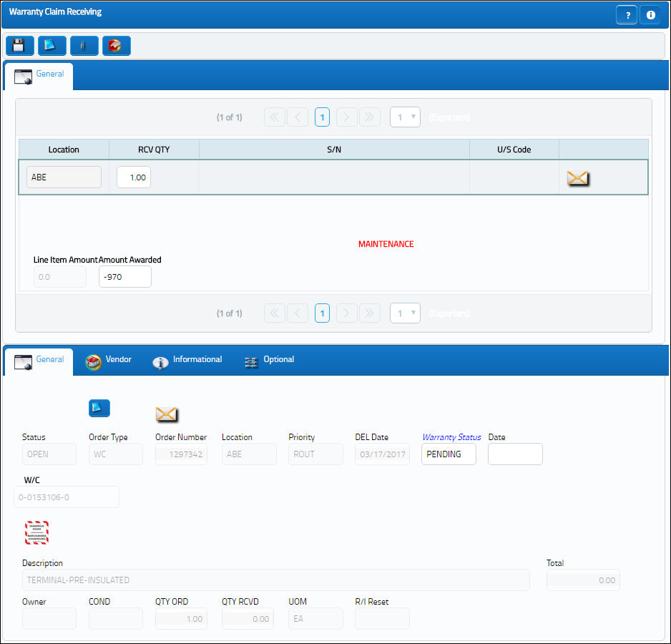Image resolution: width=671 pixels, height=644 pixels.
Task: Click the Informational tab info bubble icon
Action: coord(160,363)
